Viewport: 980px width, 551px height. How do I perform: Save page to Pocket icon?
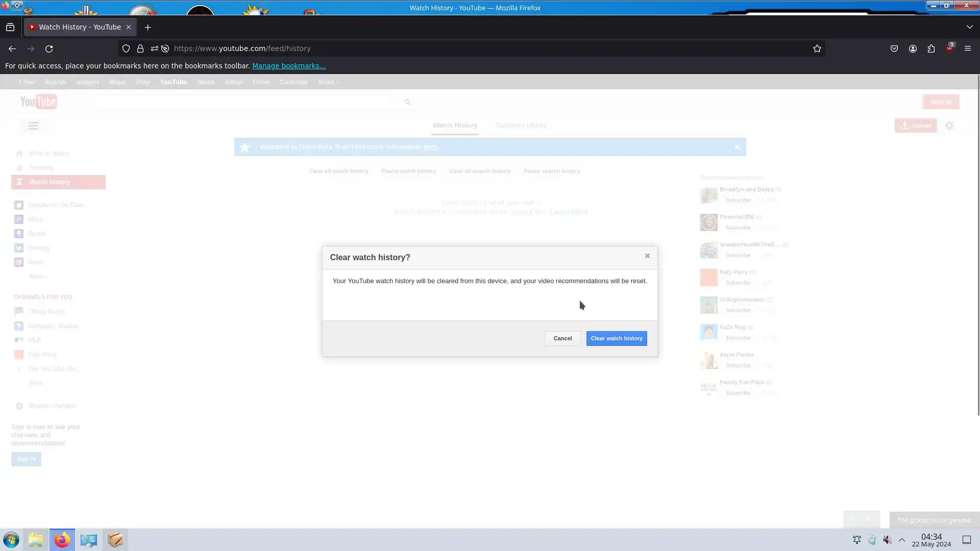[x=894, y=49]
